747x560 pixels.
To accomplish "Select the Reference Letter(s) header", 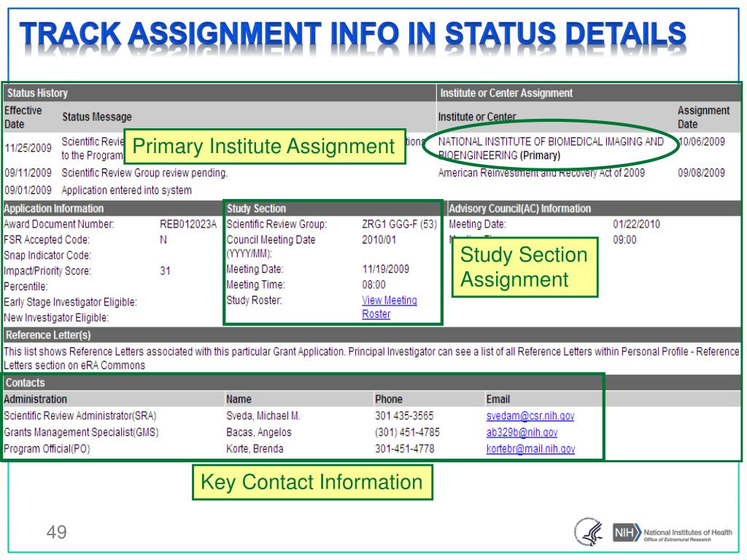I will pos(371,335).
